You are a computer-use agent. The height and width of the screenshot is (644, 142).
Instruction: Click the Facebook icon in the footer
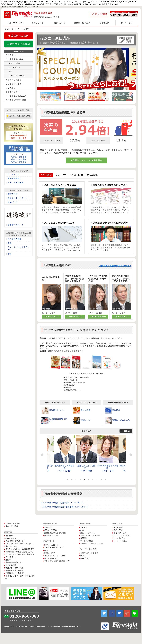point(112,613)
